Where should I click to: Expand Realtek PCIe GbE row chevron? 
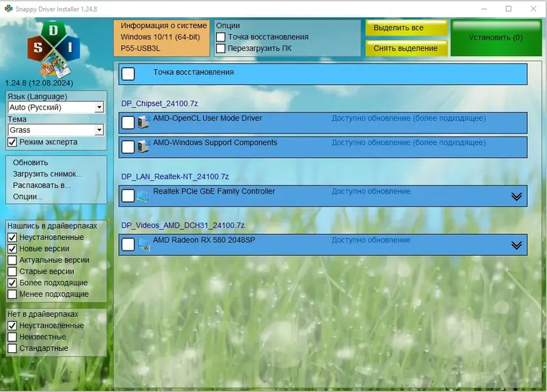click(x=516, y=196)
